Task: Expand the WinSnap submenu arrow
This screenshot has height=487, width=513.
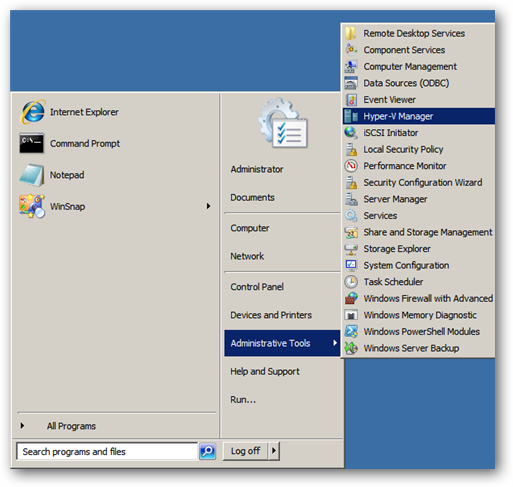Action: pos(208,206)
